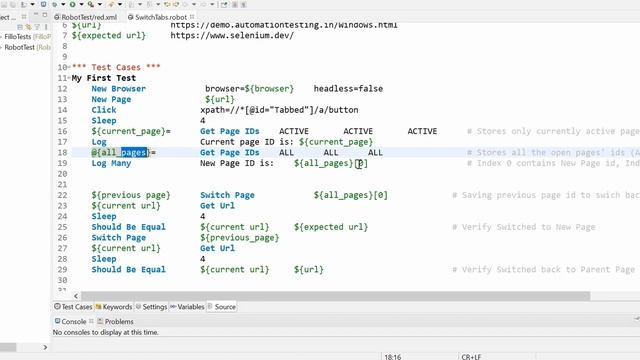Open the Back navigation history dropdown
The height and width of the screenshot is (360, 640).
(194, 4)
